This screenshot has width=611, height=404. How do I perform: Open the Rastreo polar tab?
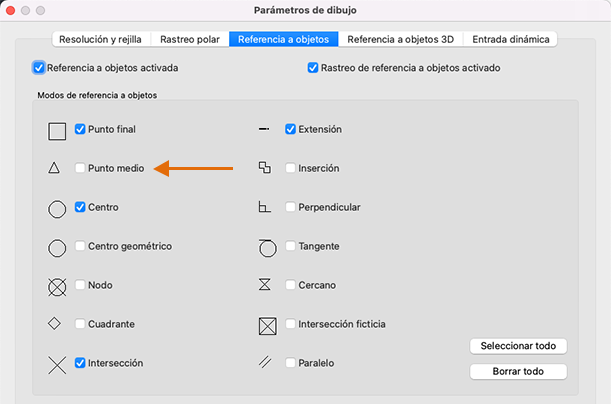pos(191,40)
